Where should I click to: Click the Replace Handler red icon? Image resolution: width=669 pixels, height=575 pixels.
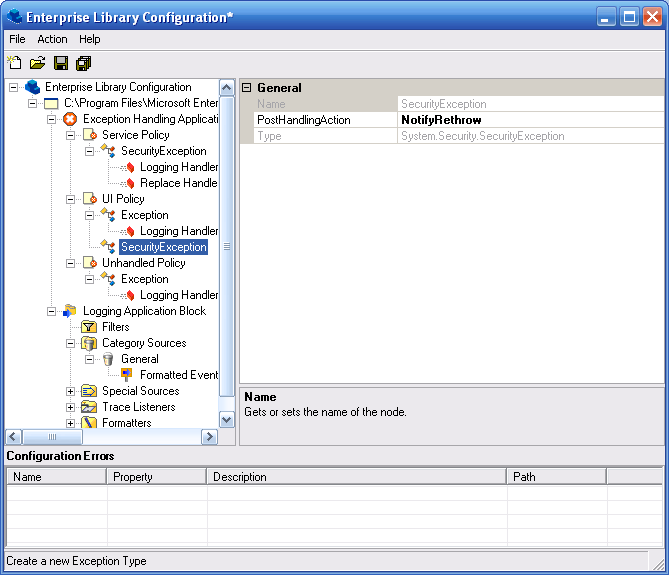coord(128,183)
